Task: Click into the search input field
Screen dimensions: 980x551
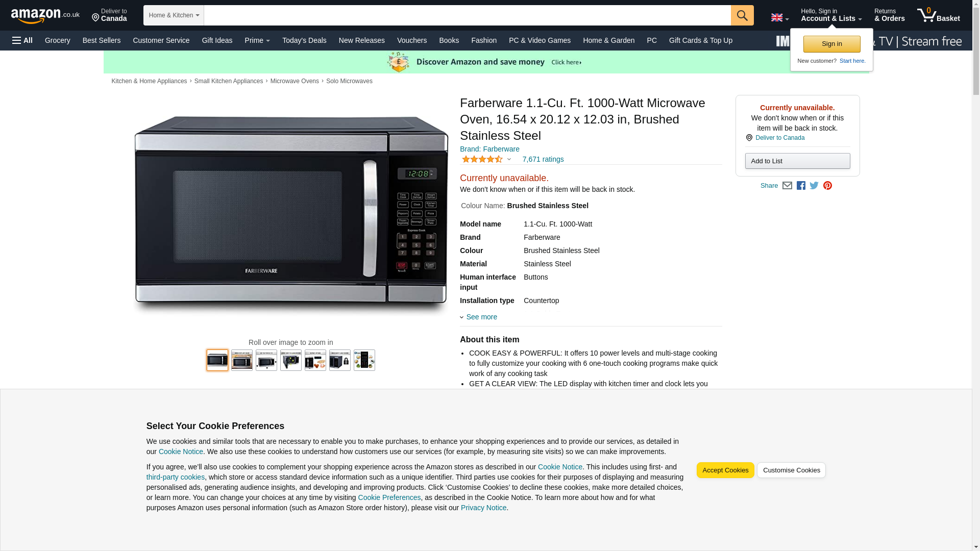Action: 467,15
